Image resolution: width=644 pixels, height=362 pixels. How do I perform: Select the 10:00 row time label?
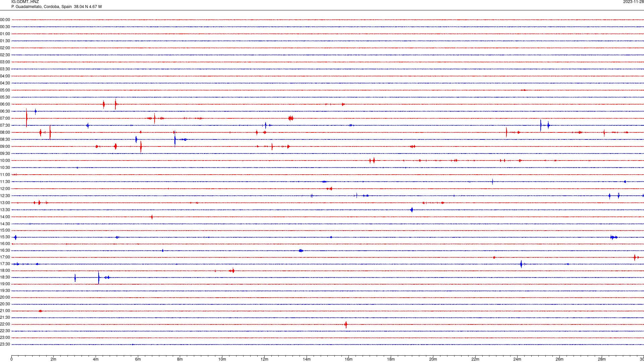click(5, 161)
